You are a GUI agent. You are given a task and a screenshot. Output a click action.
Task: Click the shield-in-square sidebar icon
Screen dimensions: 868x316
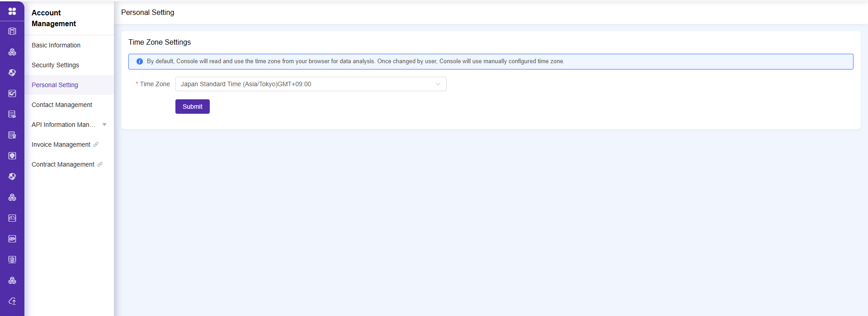point(12,156)
